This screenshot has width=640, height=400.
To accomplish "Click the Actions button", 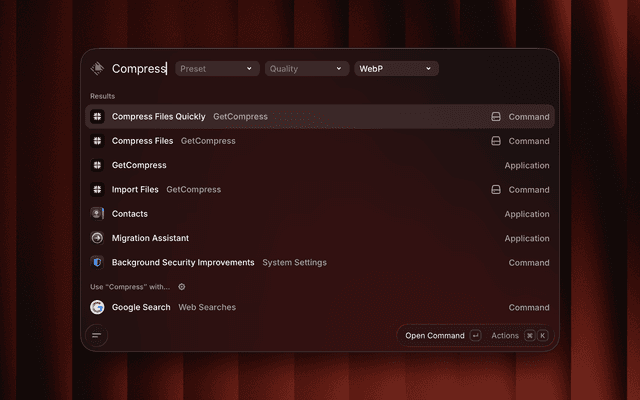I will (x=519, y=336).
